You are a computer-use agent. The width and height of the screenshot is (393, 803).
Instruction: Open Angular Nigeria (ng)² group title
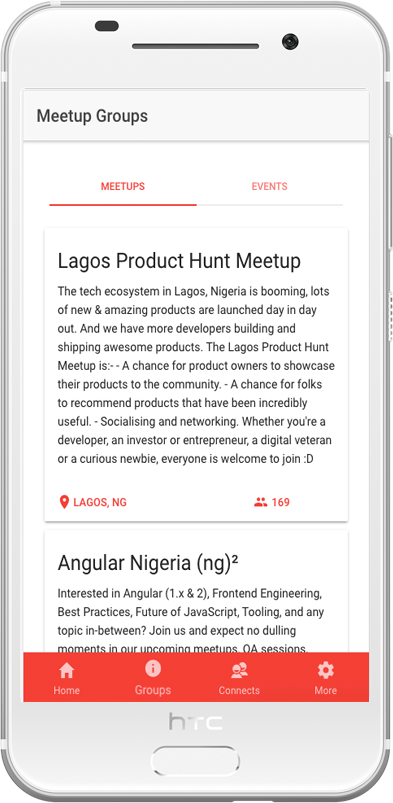point(148,563)
